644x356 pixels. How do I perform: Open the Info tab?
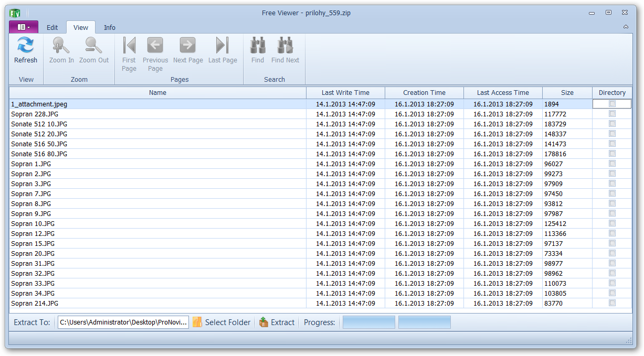(x=110, y=28)
